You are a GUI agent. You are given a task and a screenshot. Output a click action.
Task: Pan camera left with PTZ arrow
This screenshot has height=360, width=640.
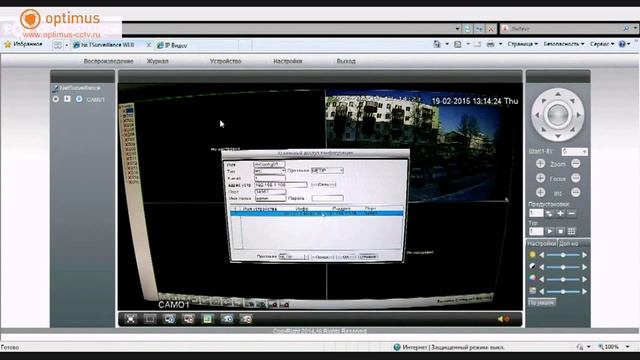tap(537, 115)
